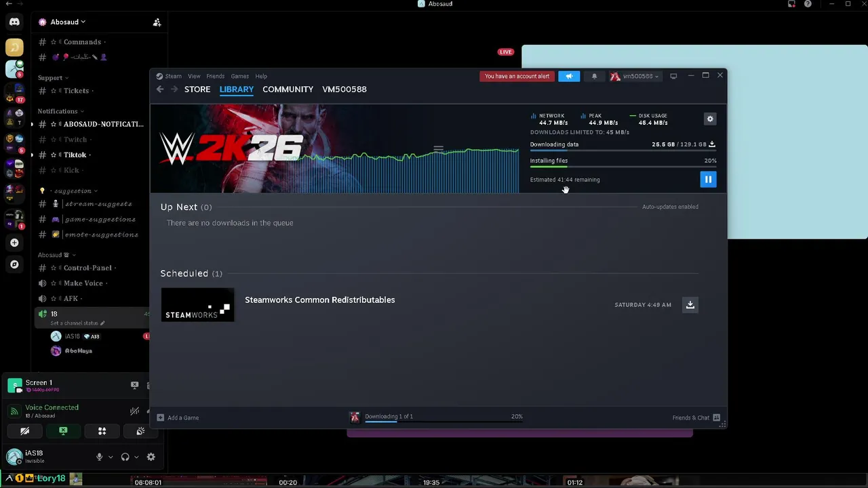Image resolution: width=868 pixels, height=488 pixels.
Task: Switch to the LIBRARY tab
Action: tap(237, 89)
